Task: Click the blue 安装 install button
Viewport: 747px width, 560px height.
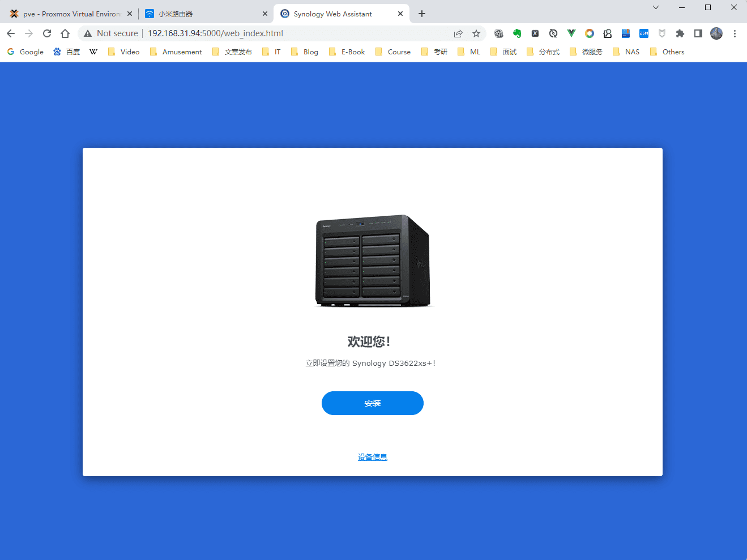Action: coord(373,403)
